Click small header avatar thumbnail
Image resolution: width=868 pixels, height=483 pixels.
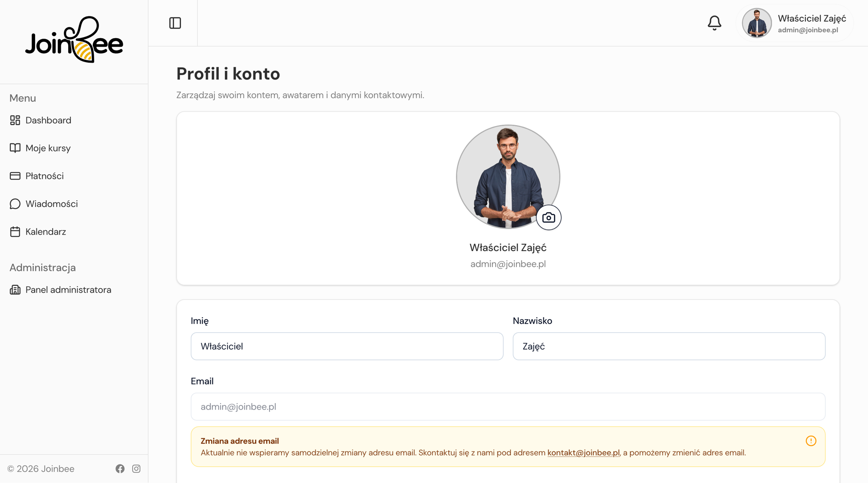coord(756,23)
